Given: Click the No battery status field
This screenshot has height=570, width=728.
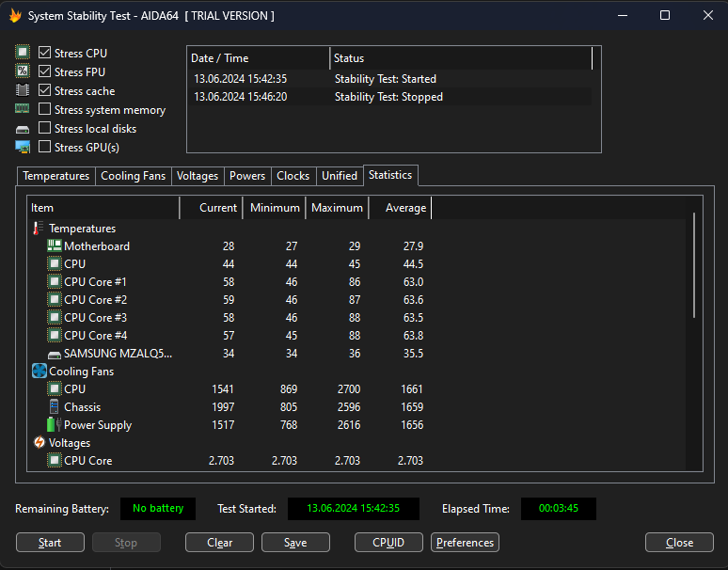Looking at the screenshot, I should coord(158,508).
